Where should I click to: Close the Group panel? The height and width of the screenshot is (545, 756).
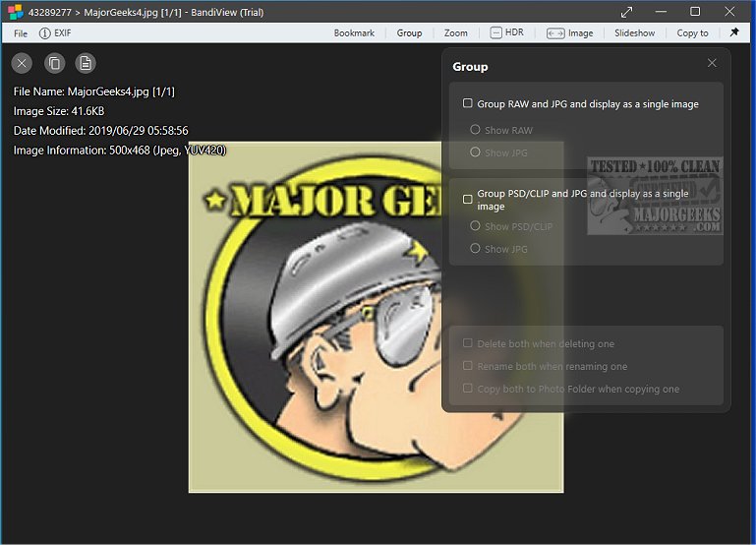pyautogui.click(x=712, y=63)
